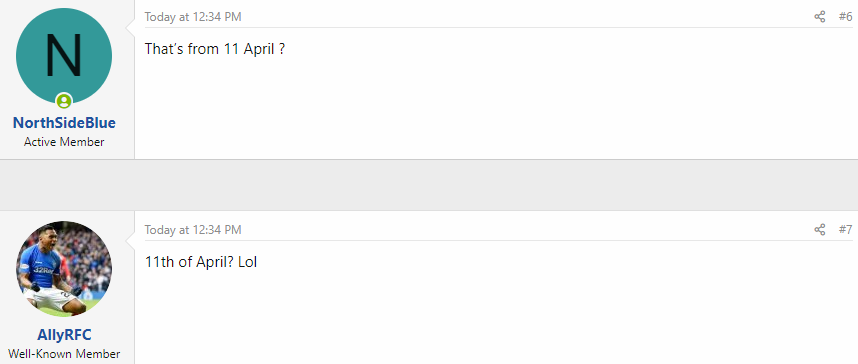Open the NorthSideBlue username profile link
Viewport: 858px width, 364px height.
tap(64, 123)
